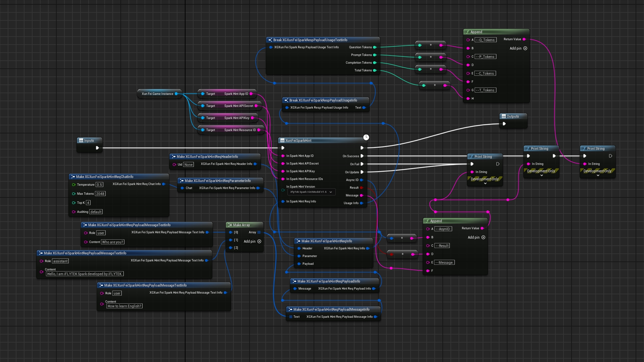Click the Make Array node's Array output pin

pyautogui.click(x=259, y=232)
